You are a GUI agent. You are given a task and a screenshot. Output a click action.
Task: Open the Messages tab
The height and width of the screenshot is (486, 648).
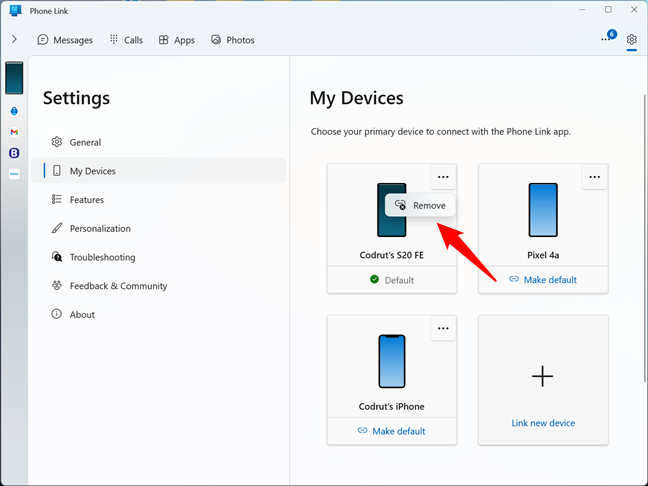(x=65, y=40)
